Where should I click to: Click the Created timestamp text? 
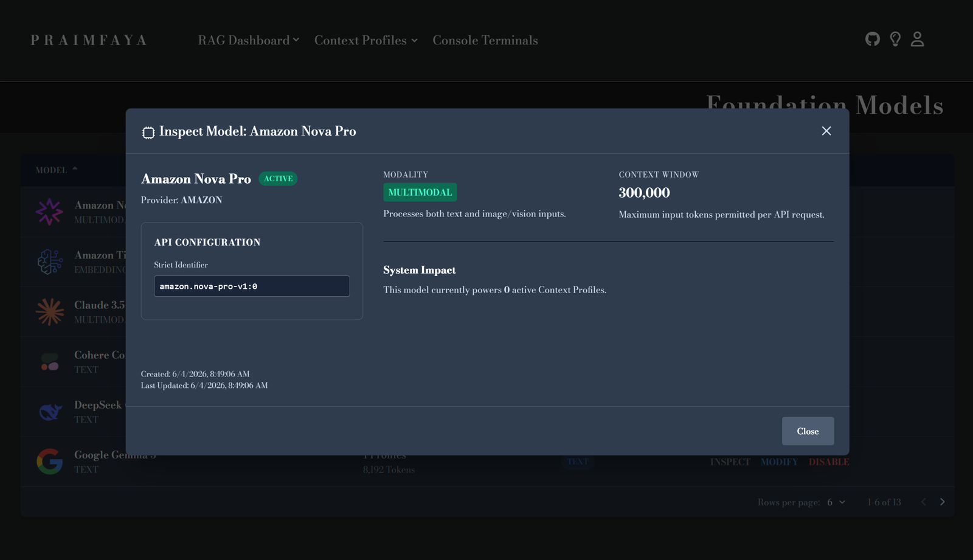195,374
